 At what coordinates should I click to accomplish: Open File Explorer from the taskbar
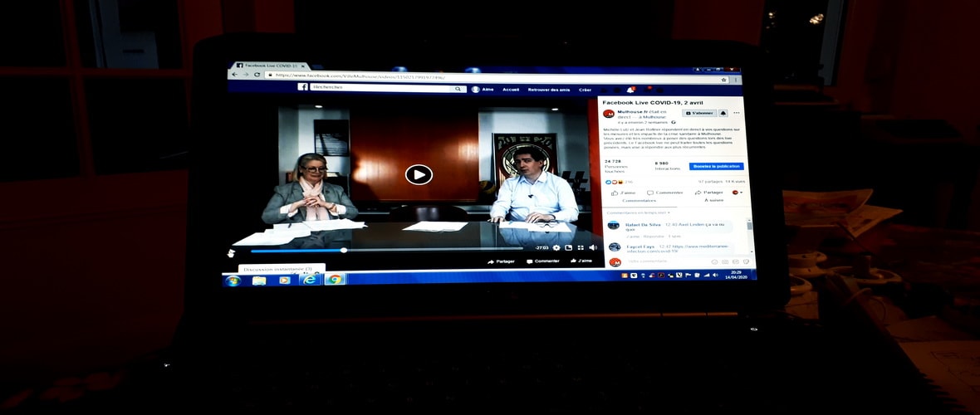[259, 281]
